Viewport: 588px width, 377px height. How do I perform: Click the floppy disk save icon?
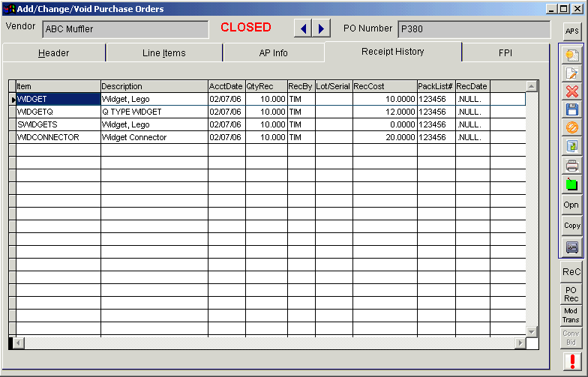(x=571, y=109)
